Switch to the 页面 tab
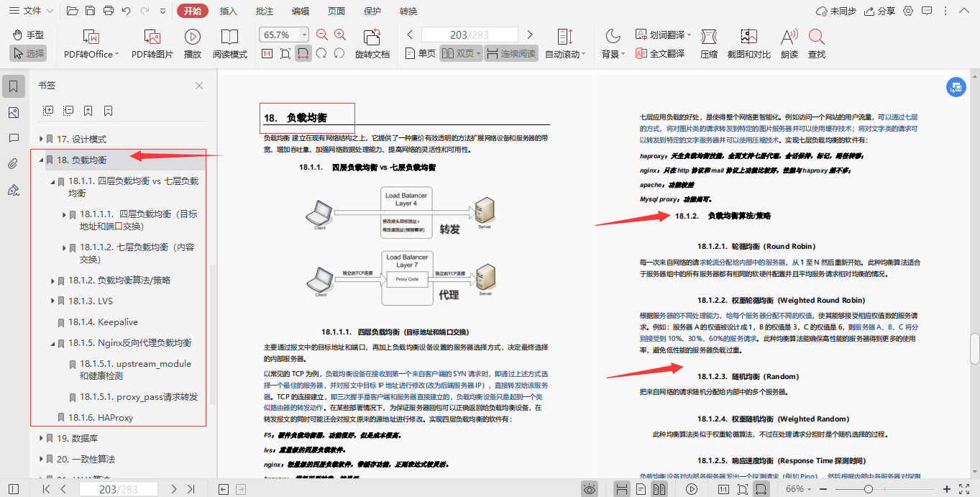 pos(336,11)
